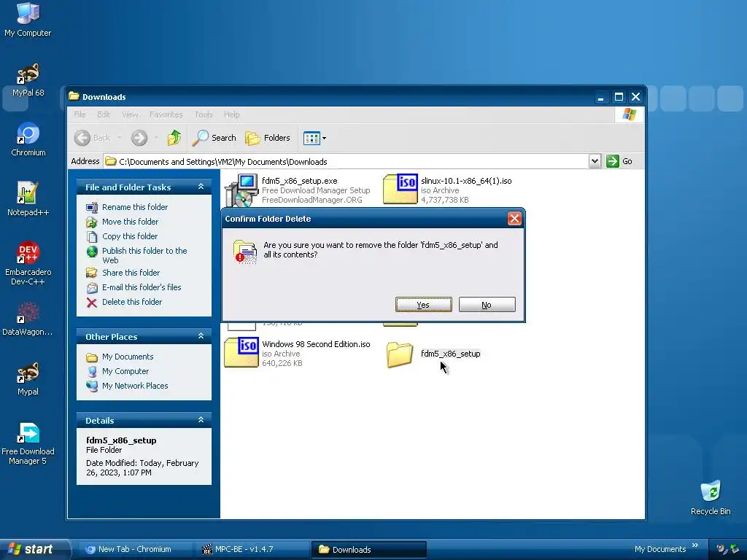Open the Help menu
The width and height of the screenshot is (747, 560).
(x=231, y=114)
